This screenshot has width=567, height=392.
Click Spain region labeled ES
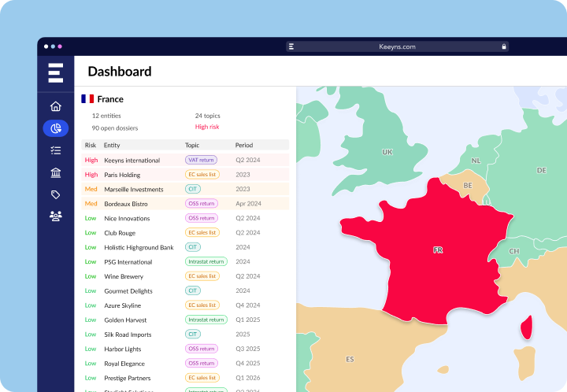coord(350,359)
